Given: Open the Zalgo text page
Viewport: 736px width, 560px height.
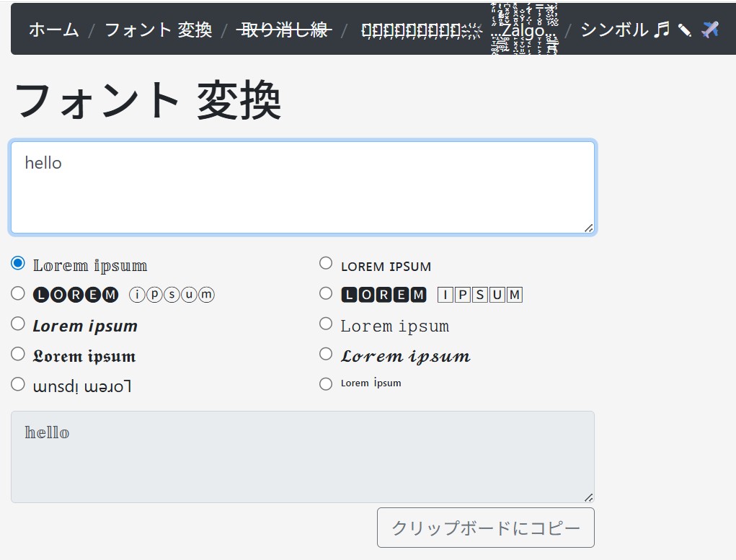Looking at the screenshot, I should click(x=523, y=30).
